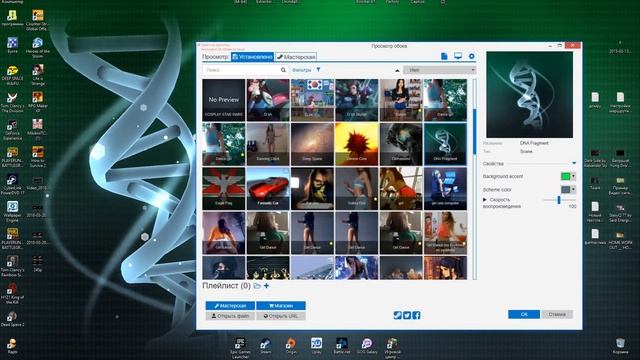Pick the green Background accent swatch

[565, 176]
